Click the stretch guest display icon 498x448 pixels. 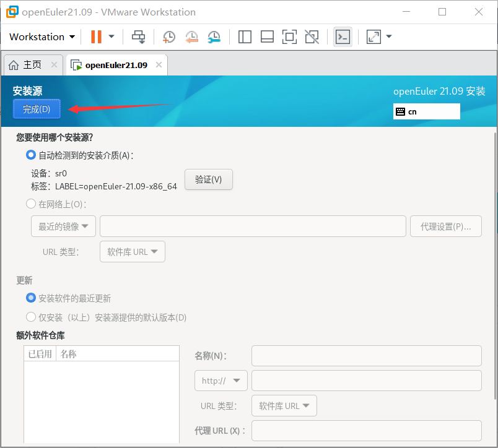point(373,37)
